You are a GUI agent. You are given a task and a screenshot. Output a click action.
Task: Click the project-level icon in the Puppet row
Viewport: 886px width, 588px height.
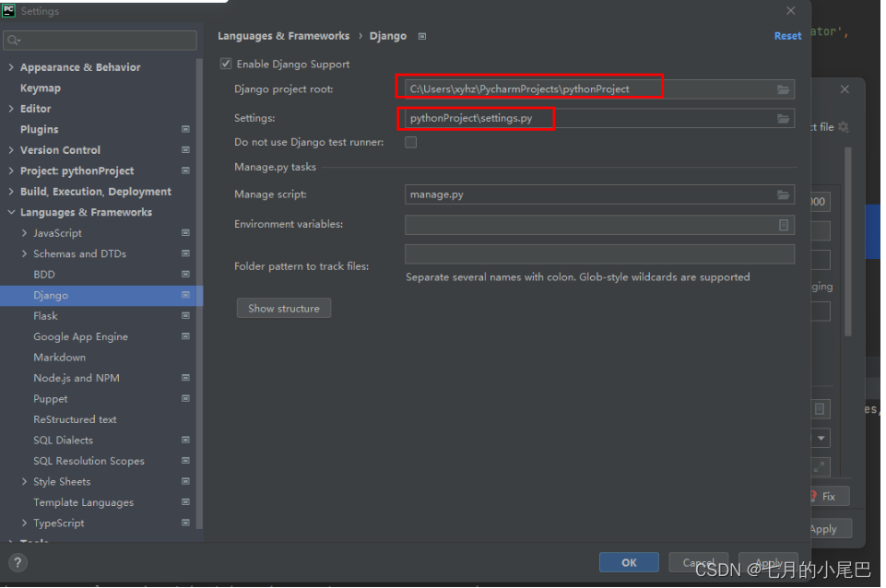(x=185, y=398)
